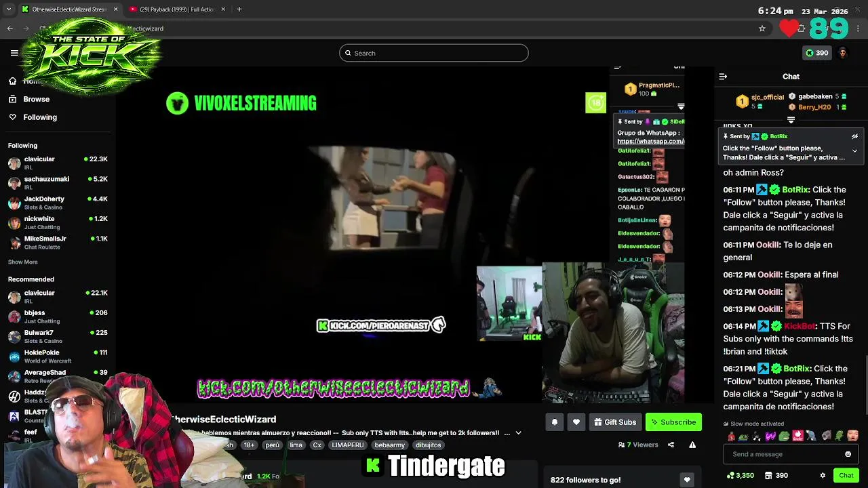Image resolution: width=868 pixels, height=488 pixels.
Task: Click the Chat panel title
Action: 791,77
